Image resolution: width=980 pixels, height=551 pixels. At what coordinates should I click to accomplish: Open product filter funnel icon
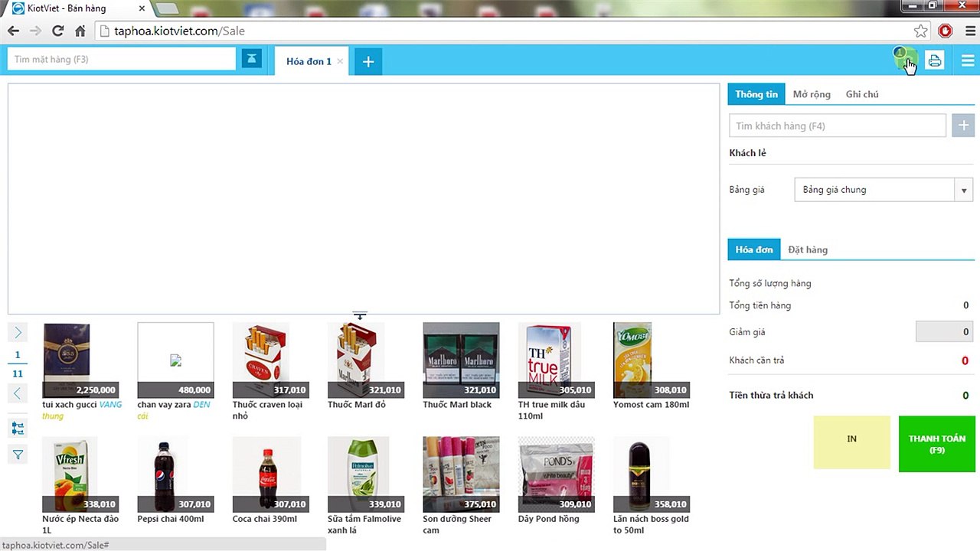[x=18, y=455]
